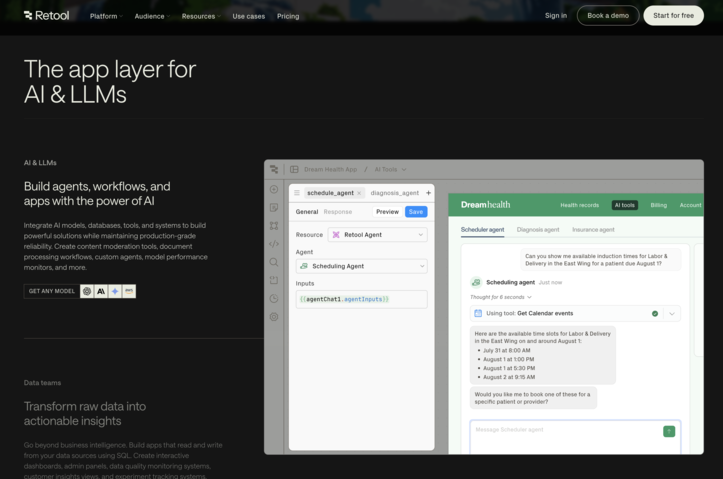Select the Gemini sparkle model icon
This screenshot has height=479, width=723.
pos(115,291)
